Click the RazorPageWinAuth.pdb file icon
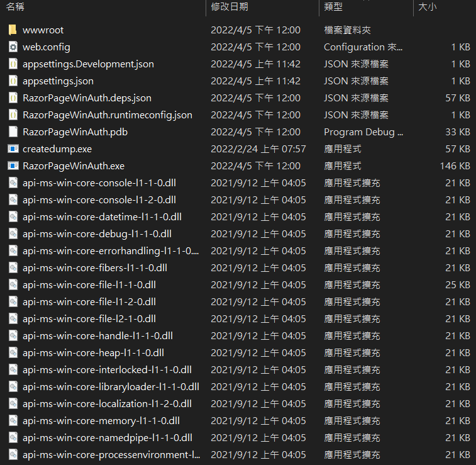The image size is (476, 465). click(13, 132)
